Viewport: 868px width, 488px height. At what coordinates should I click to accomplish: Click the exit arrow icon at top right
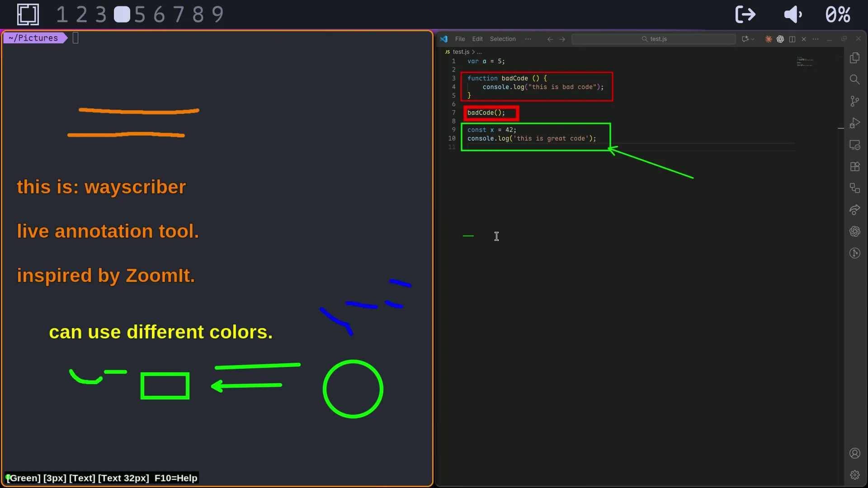(x=745, y=14)
